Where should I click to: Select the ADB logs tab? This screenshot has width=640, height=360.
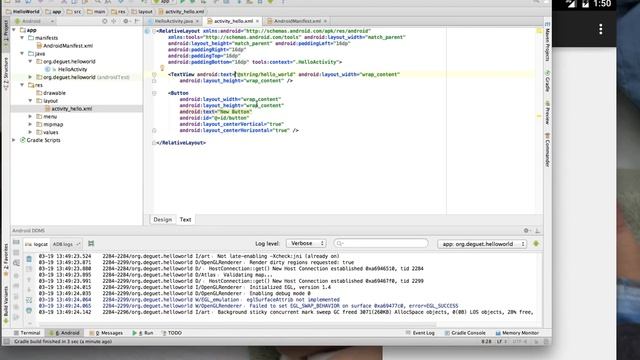click(x=66, y=244)
